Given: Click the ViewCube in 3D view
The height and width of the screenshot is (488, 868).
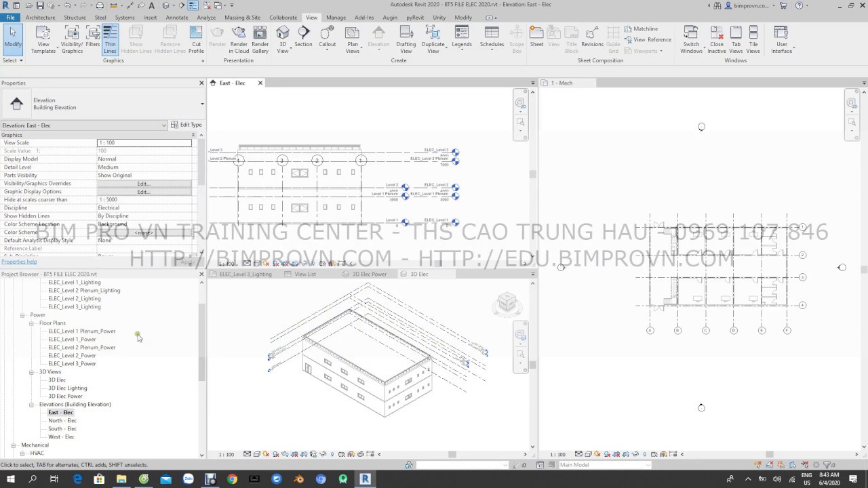Looking at the screenshot, I should pyautogui.click(x=507, y=303).
